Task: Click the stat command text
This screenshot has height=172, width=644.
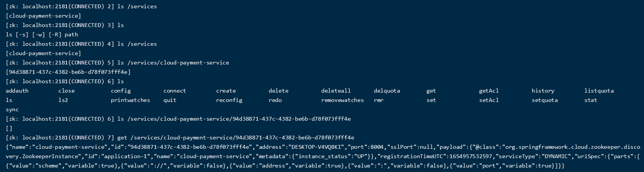Action: [590, 100]
